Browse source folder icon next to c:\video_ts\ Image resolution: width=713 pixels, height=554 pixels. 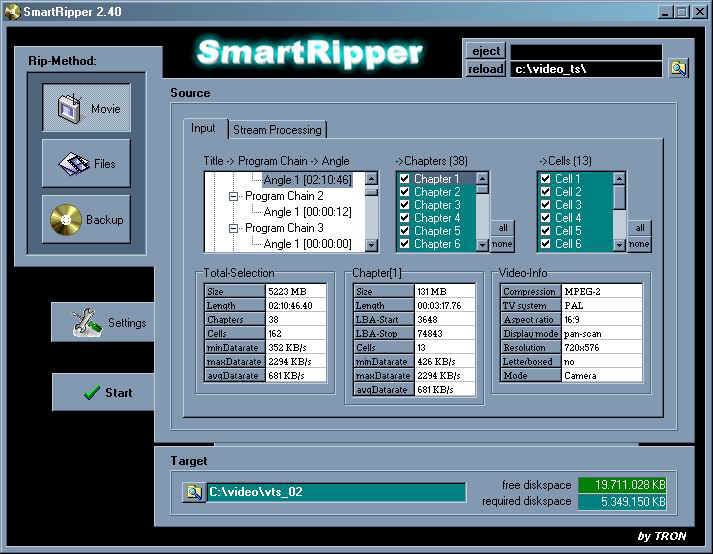coord(679,69)
